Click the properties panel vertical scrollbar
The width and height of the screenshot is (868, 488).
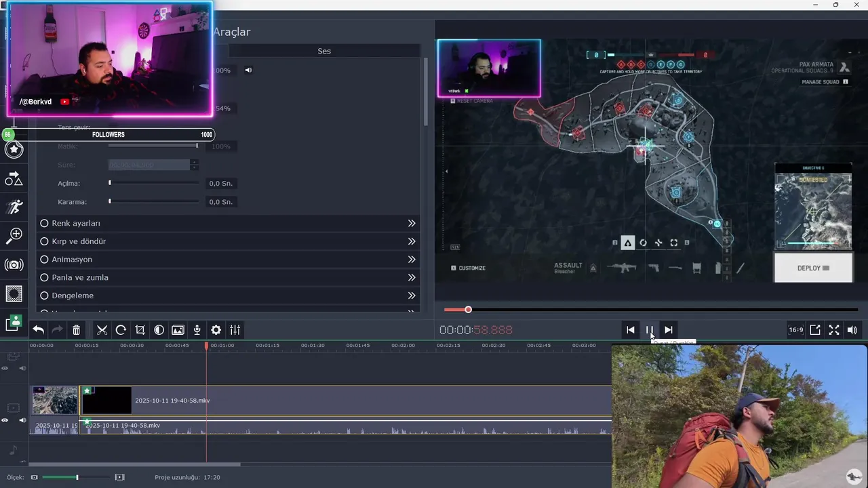click(426, 91)
